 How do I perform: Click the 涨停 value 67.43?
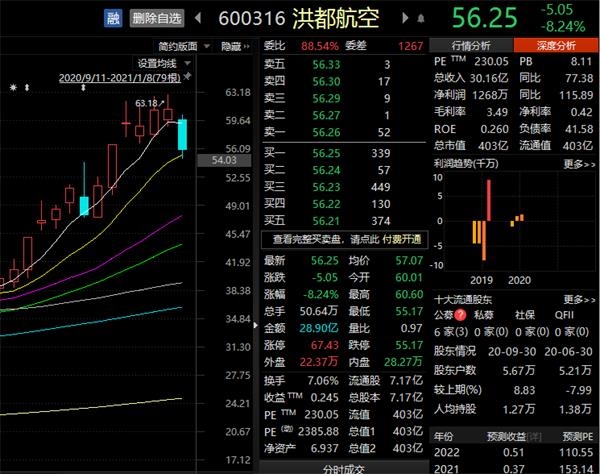324,345
